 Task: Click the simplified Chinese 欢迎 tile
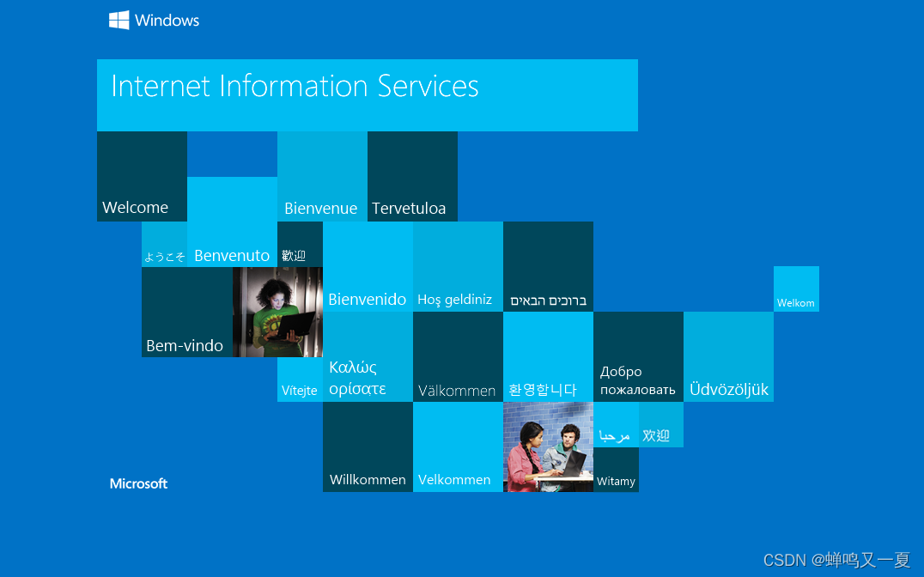pos(661,424)
